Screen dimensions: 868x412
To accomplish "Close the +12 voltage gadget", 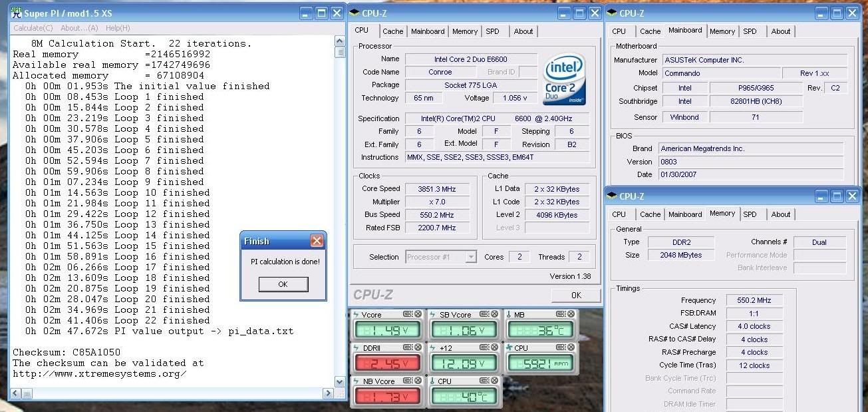I will [x=494, y=347].
